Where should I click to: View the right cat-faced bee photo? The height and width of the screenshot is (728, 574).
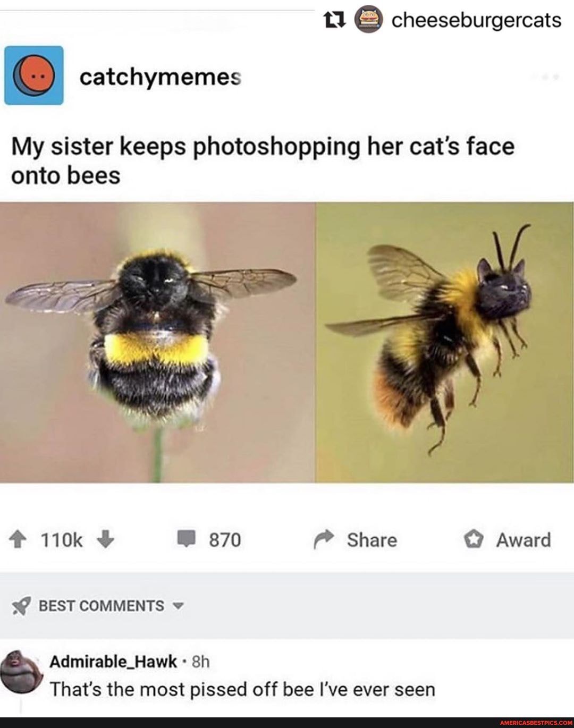point(445,343)
